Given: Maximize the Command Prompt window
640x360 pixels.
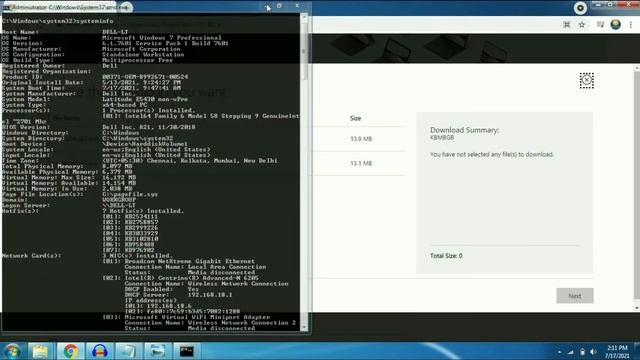Looking at the screenshot, I should [x=280, y=6].
